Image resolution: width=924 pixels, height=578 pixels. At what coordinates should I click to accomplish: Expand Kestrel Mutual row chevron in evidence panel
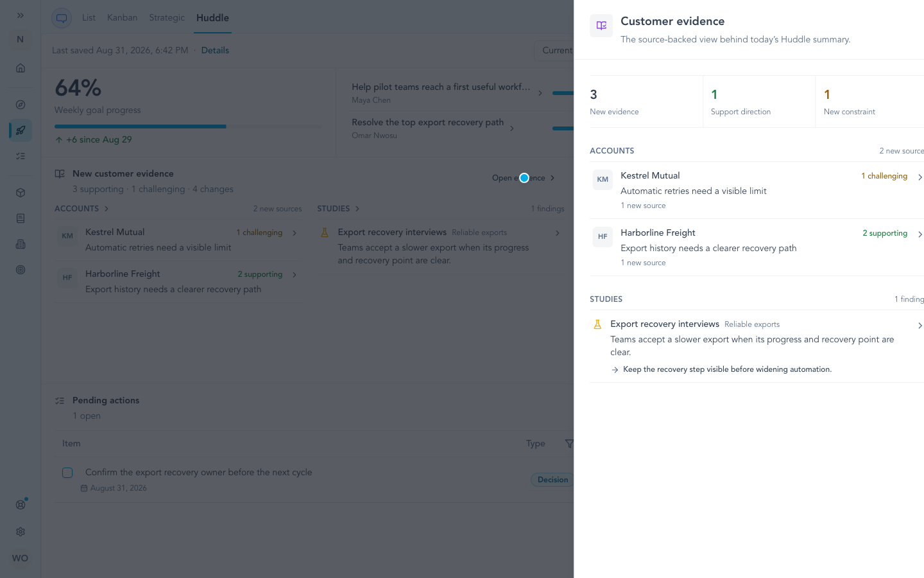920,177
